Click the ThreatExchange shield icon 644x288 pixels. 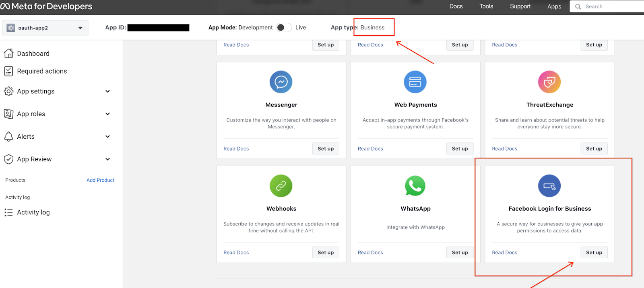(x=549, y=82)
